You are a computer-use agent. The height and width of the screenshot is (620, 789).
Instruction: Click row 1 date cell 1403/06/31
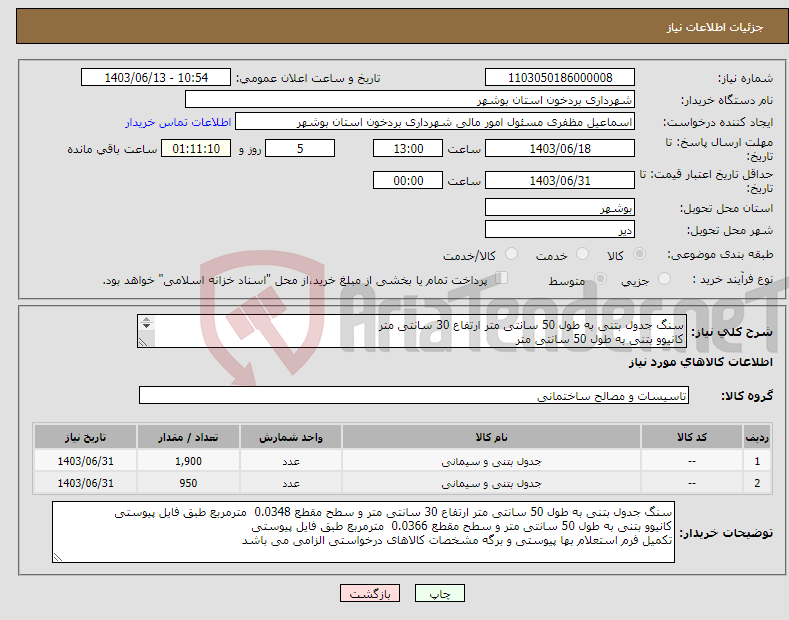pos(85,460)
